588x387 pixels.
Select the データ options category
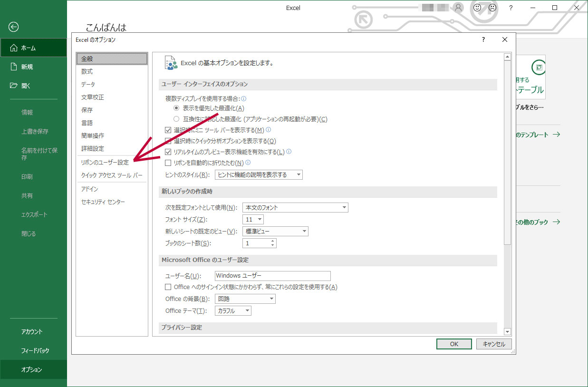coord(112,85)
